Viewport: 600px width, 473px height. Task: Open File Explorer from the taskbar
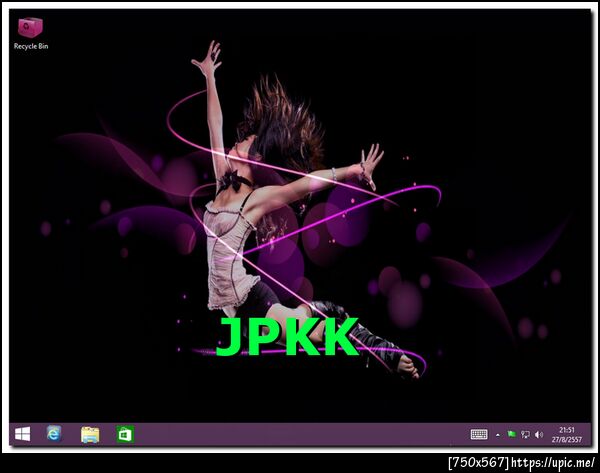(90, 435)
